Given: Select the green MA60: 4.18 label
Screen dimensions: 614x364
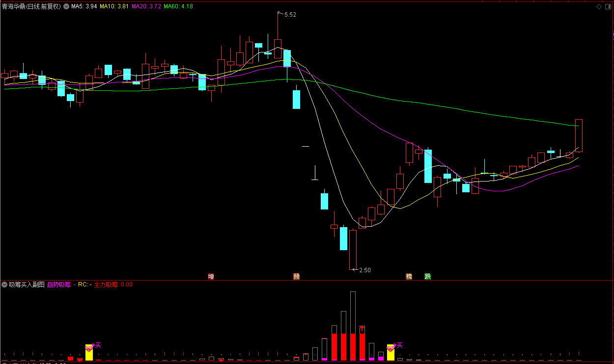Looking at the screenshot, I should pos(178,7).
